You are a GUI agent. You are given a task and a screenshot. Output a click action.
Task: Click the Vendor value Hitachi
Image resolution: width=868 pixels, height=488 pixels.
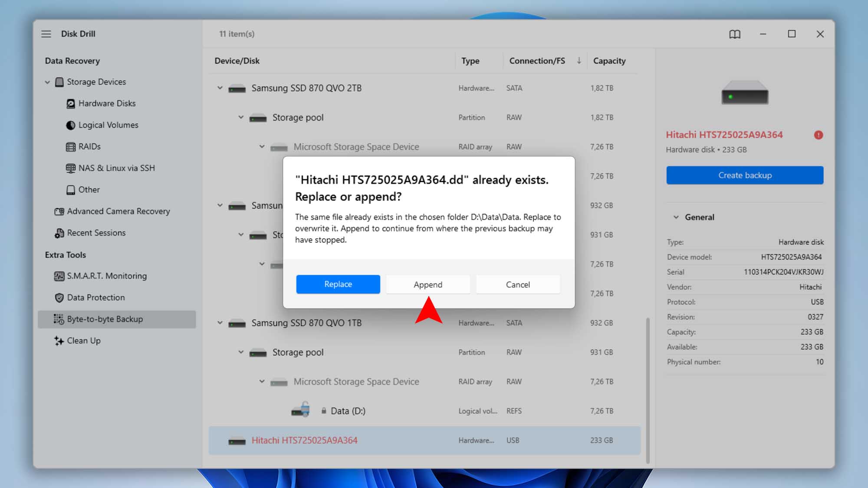[810, 287]
